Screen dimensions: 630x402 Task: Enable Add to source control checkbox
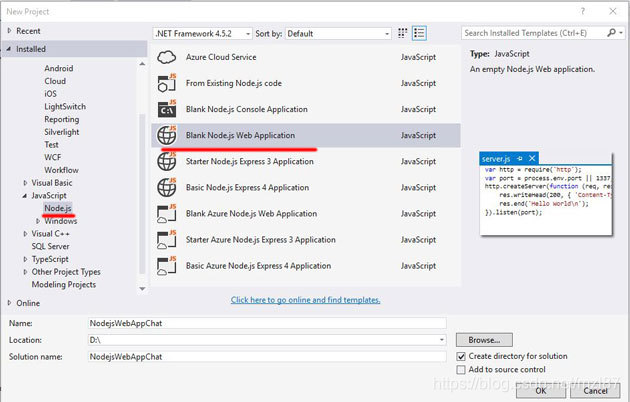point(461,369)
